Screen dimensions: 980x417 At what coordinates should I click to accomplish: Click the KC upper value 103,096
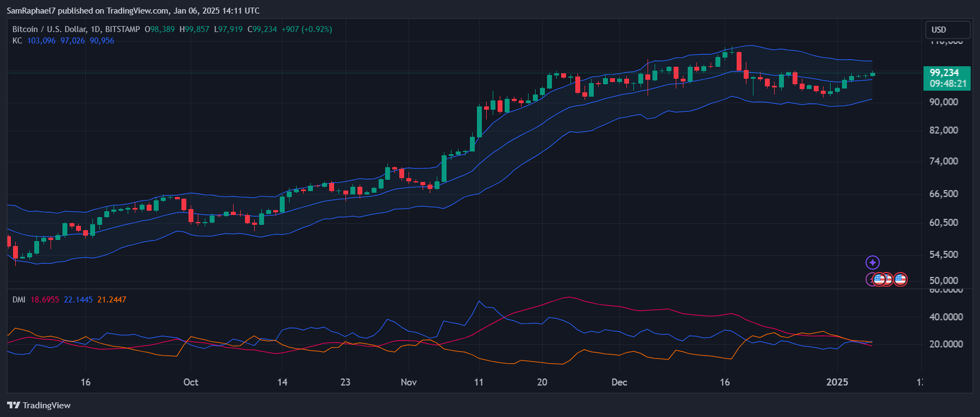click(x=41, y=41)
